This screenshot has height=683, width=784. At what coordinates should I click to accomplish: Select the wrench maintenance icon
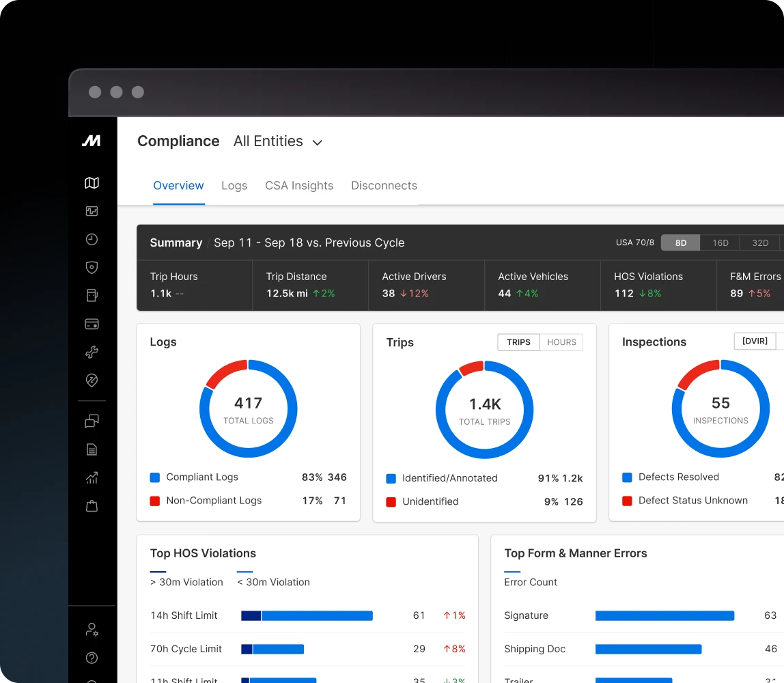(x=92, y=352)
